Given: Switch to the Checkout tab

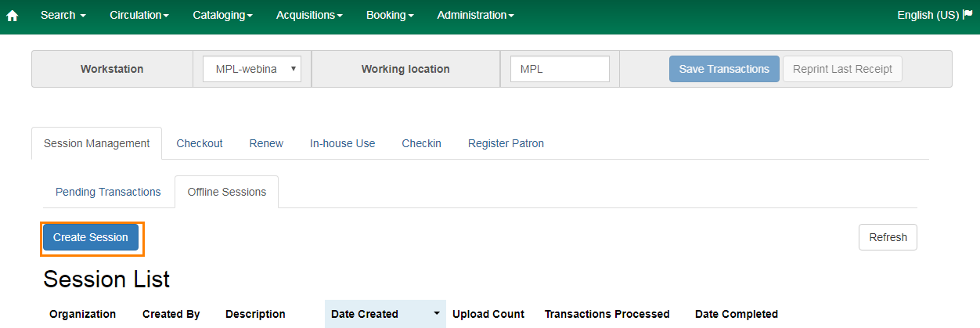Looking at the screenshot, I should click(200, 143).
